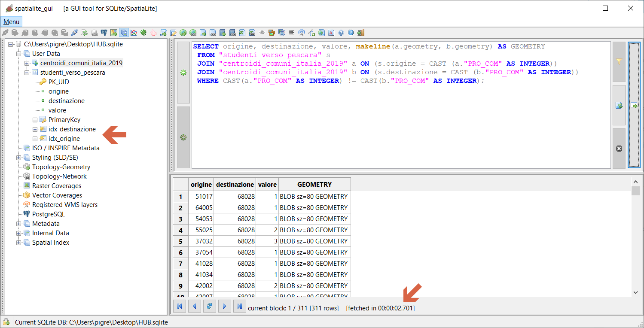
Task: Select the origine column in tree
Action: point(58,91)
